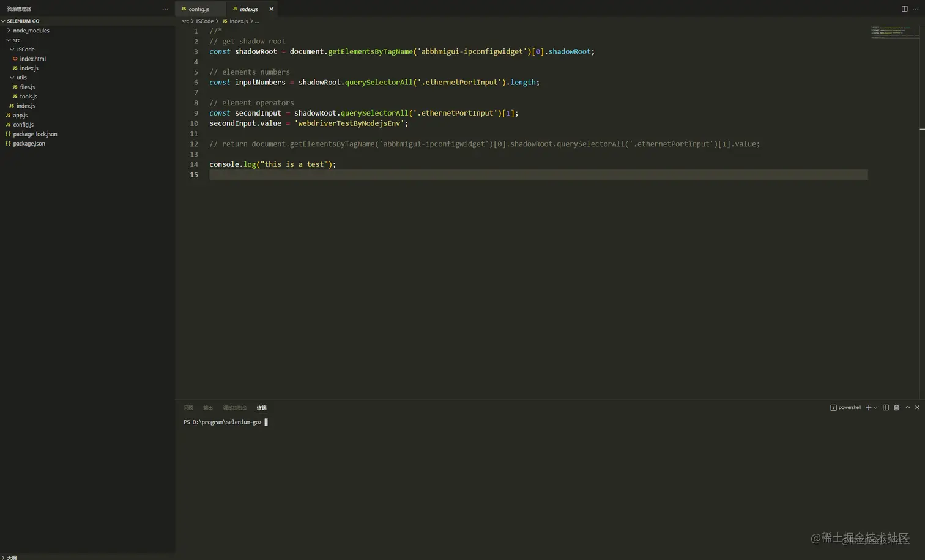
Task: Click the '// get shadow root' comment
Action: tap(247, 42)
